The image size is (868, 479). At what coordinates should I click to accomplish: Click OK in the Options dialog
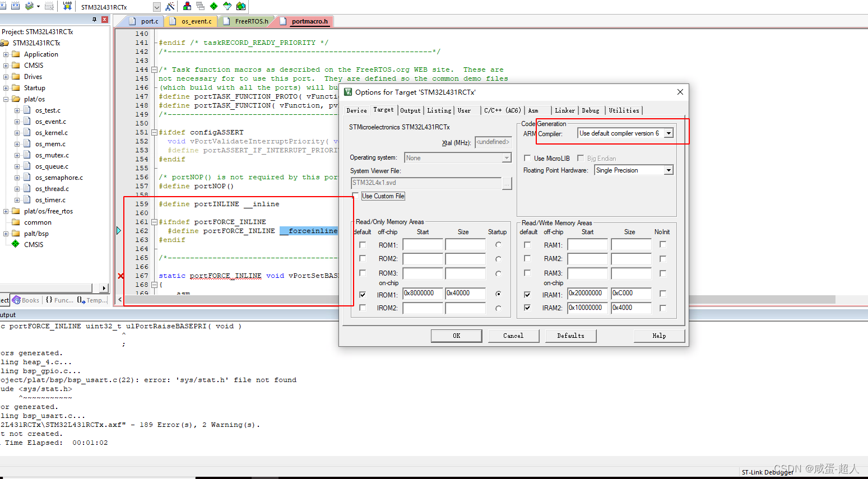point(457,336)
